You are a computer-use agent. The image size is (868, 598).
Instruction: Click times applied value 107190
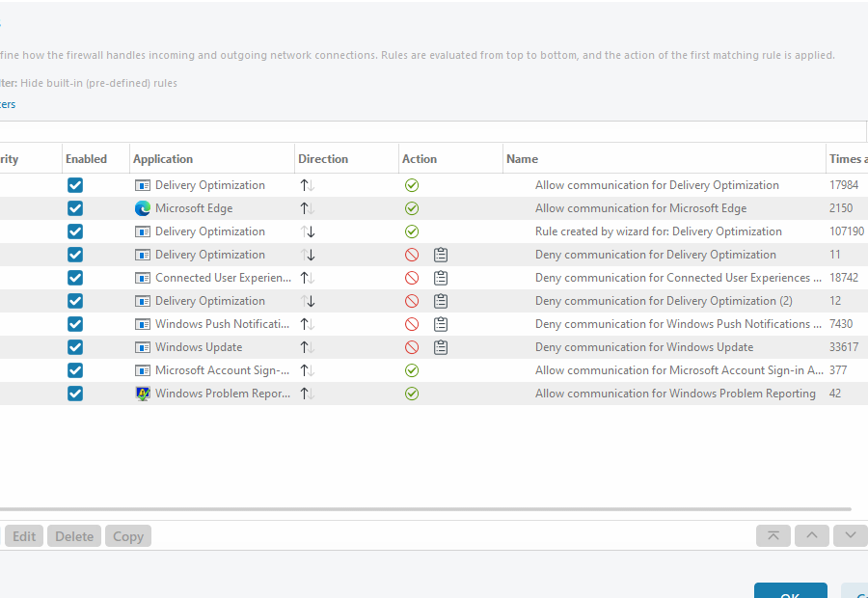pos(847,231)
